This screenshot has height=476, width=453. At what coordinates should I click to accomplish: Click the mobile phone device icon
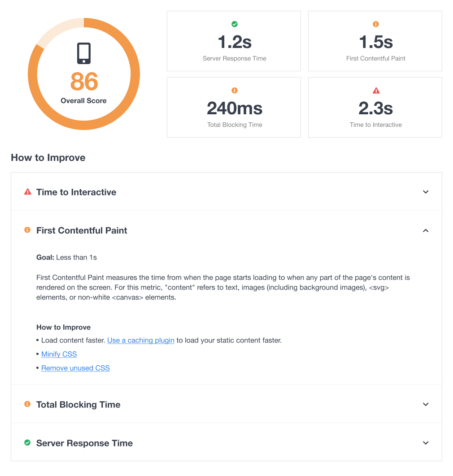[x=84, y=53]
